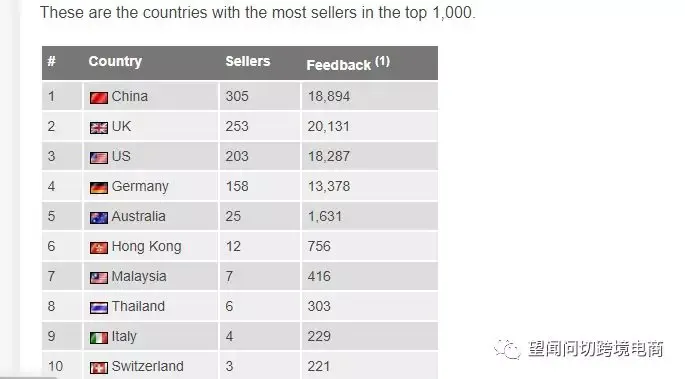The width and height of the screenshot is (685, 379).
Task: Click the Germany flag icon
Action: 99,188
